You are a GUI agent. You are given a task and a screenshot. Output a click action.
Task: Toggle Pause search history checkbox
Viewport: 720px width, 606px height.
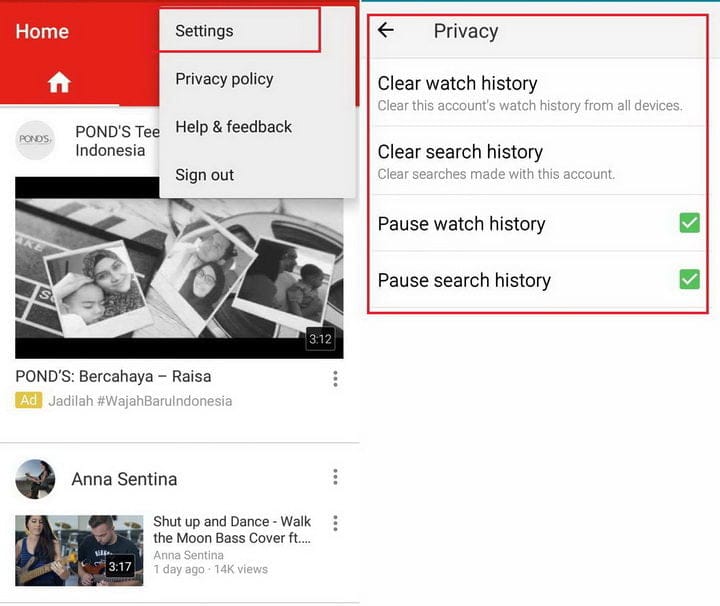pos(689,279)
